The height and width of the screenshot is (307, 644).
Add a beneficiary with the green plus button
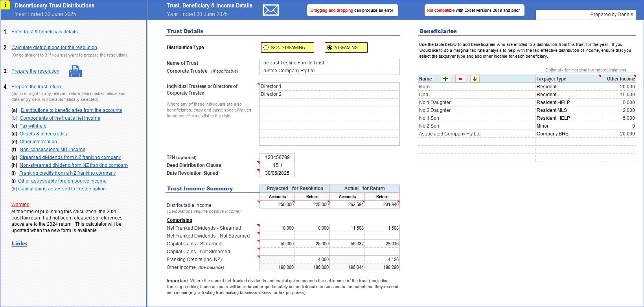click(445, 79)
